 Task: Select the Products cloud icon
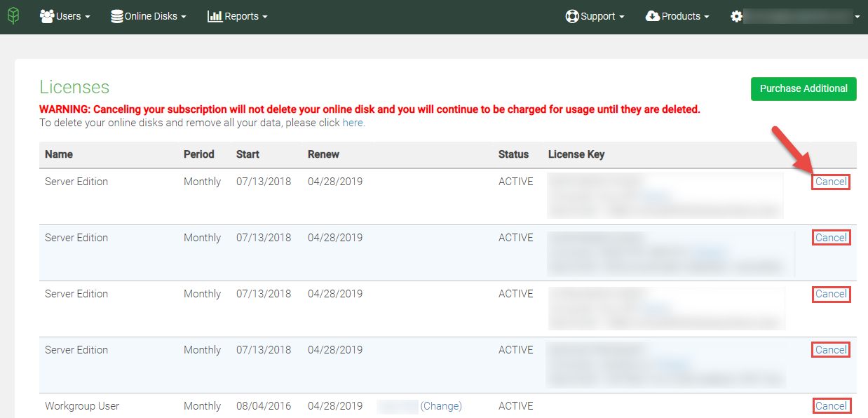click(652, 15)
